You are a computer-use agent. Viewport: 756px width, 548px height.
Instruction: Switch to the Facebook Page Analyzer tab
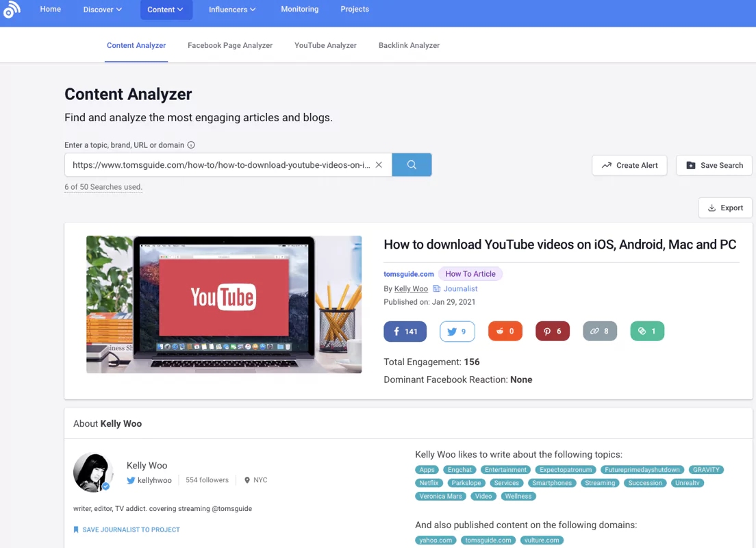pos(230,45)
